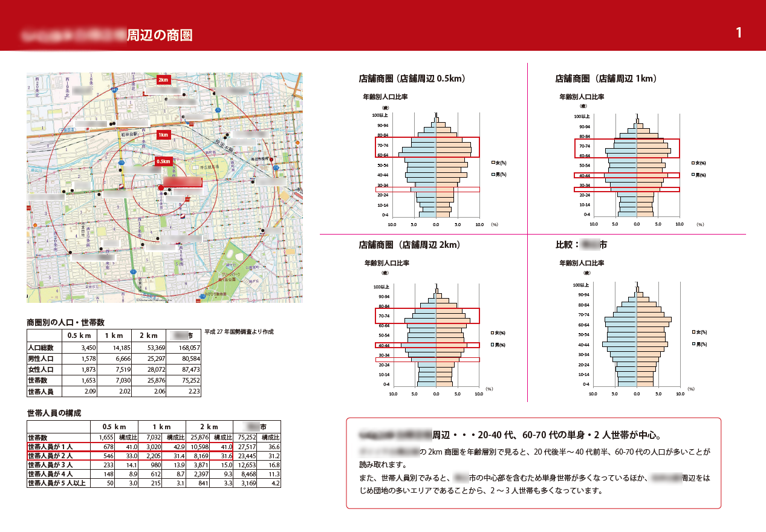Click 女(%) legend swatch in 0.5km chart

tap(493, 163)
